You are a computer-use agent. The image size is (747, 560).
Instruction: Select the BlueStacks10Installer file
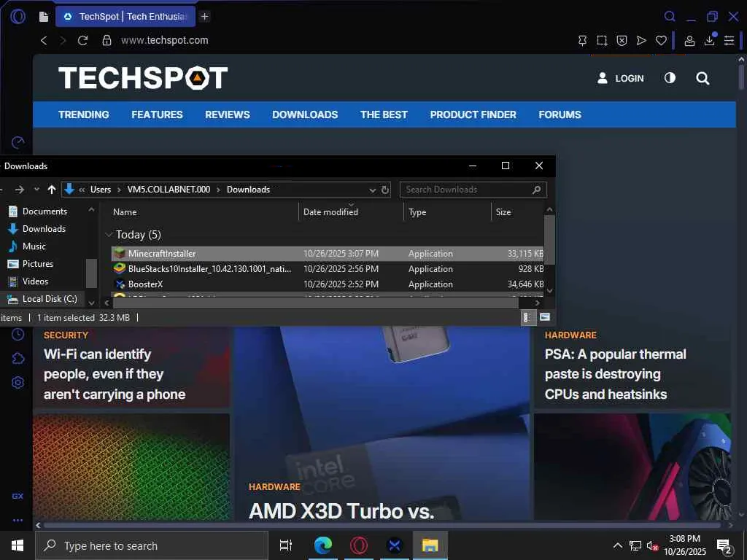pos(328,269)
